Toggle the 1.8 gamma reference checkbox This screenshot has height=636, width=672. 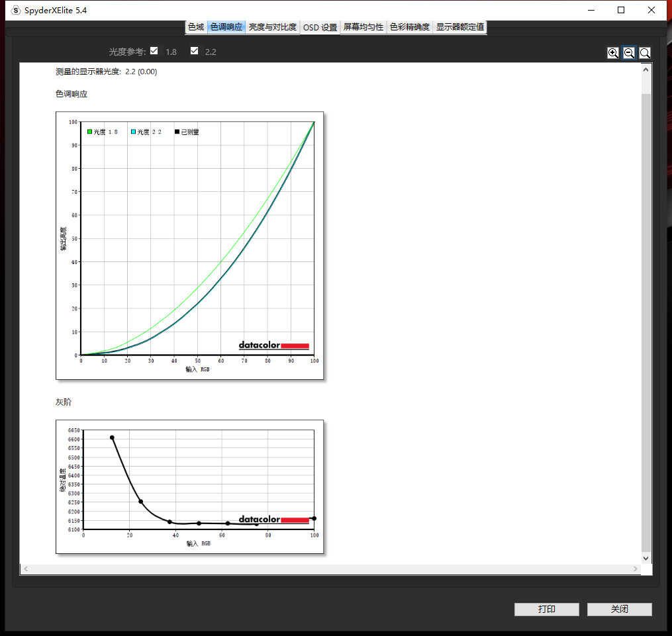coord(154,51)
